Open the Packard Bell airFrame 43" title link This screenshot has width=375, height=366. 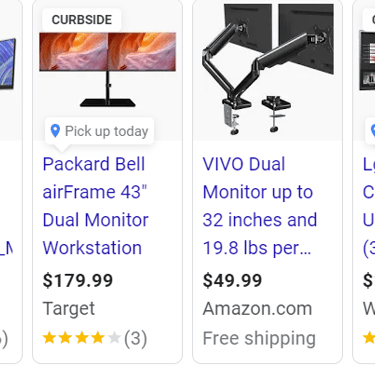click(96, 206)
